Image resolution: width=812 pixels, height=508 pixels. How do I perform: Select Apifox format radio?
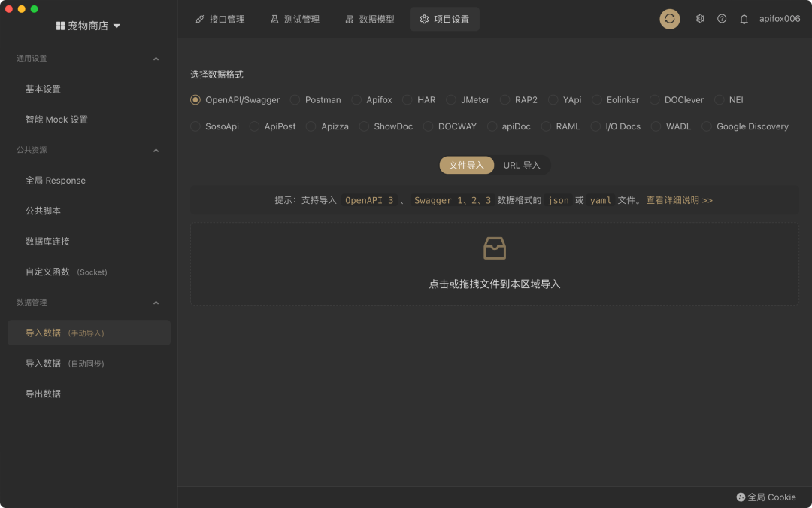tap(356, 99)
